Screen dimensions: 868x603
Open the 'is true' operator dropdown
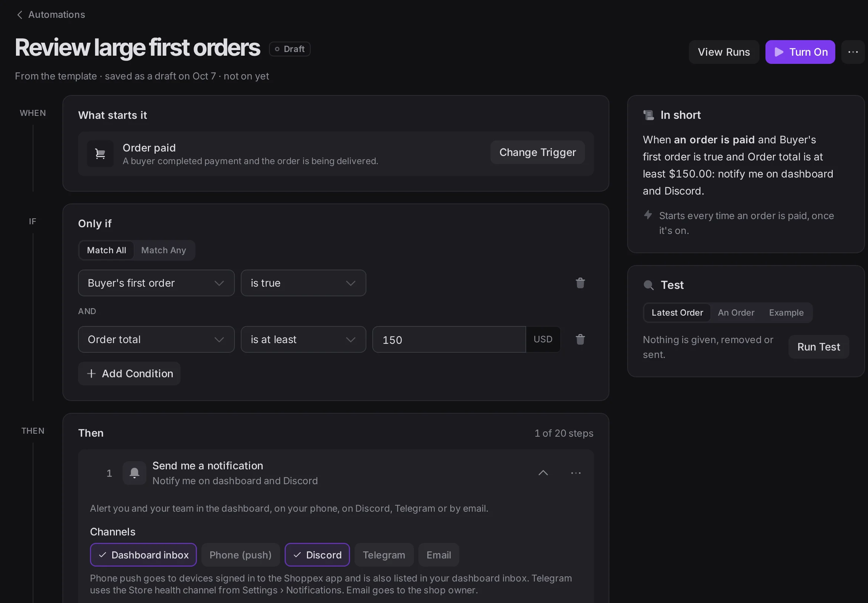click(x=303, y=283)
